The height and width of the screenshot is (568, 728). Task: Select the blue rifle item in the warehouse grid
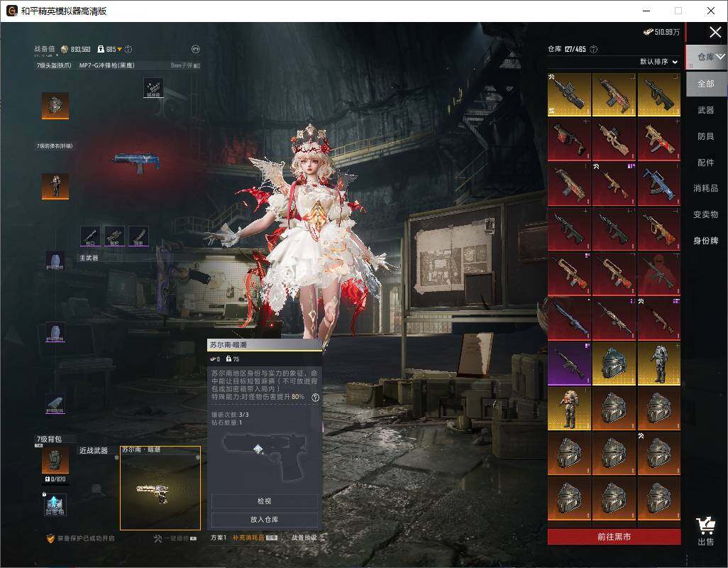coord(659,185)
